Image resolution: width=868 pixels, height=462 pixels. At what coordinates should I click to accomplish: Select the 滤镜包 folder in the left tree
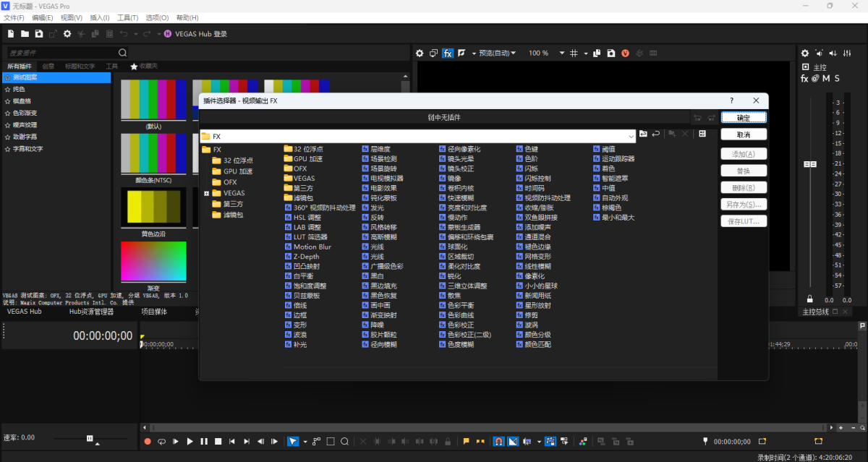coord(228,215)
